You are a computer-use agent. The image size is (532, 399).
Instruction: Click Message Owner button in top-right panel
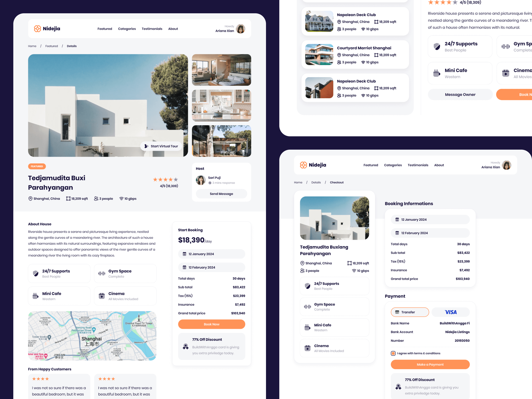pos(460,95)
